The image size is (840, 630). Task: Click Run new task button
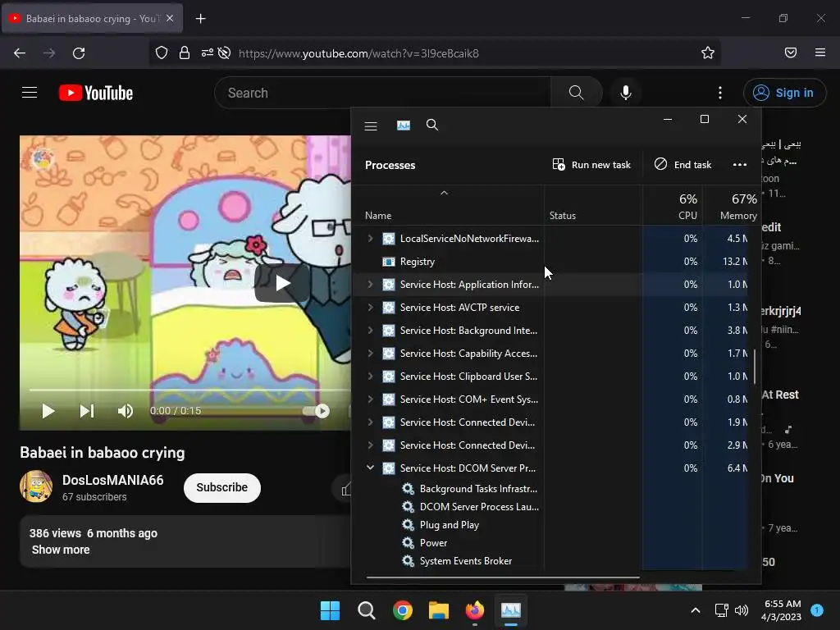(x=591, y=164)
